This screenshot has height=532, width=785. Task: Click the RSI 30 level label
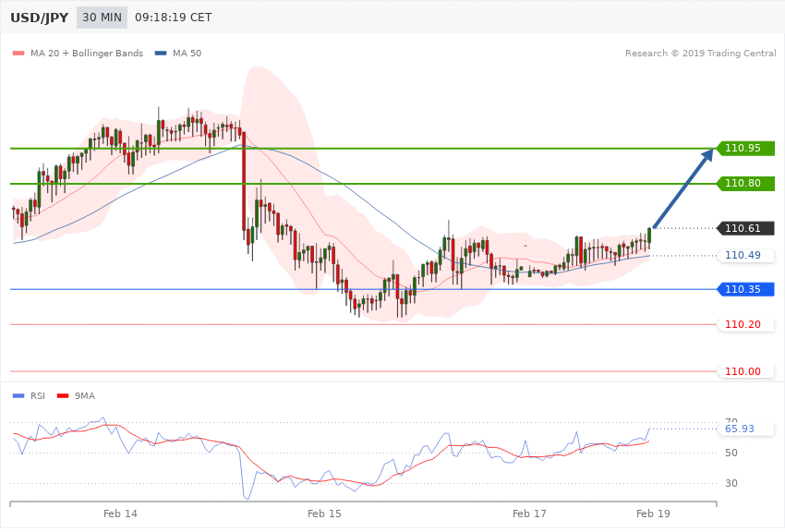pos(731,483)
